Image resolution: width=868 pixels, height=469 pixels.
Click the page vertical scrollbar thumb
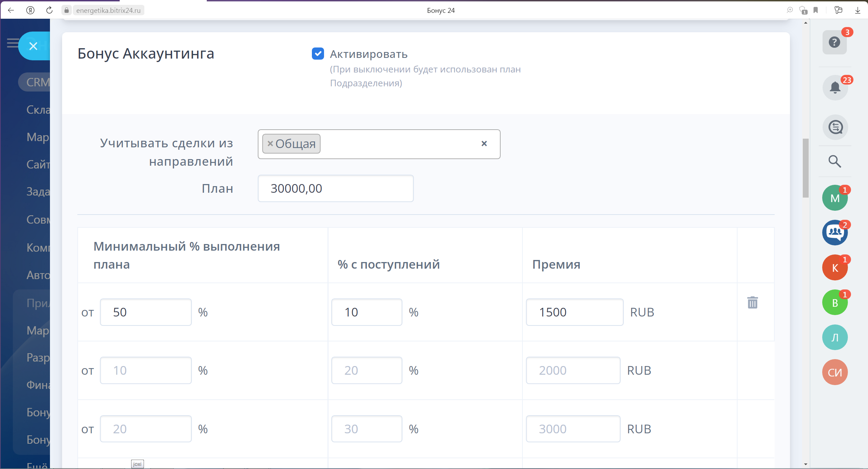pyautogui.click(x=805, y=168)
